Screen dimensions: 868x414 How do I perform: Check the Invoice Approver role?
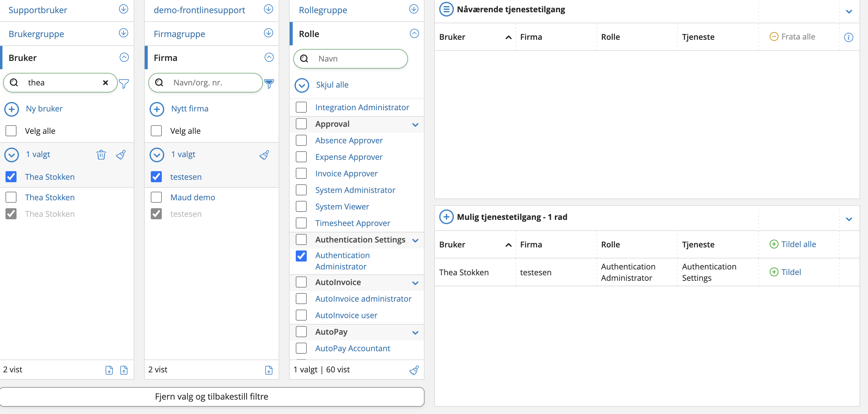301,173
